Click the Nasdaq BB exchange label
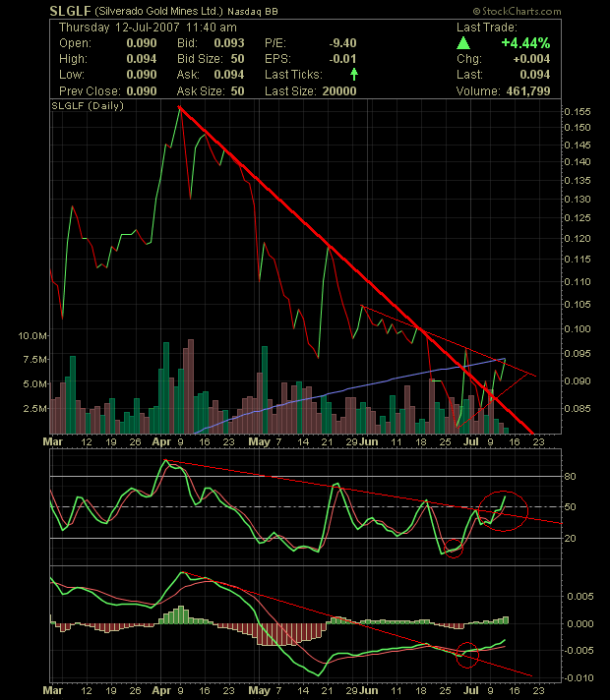610x700 pixels. point(253,12)
